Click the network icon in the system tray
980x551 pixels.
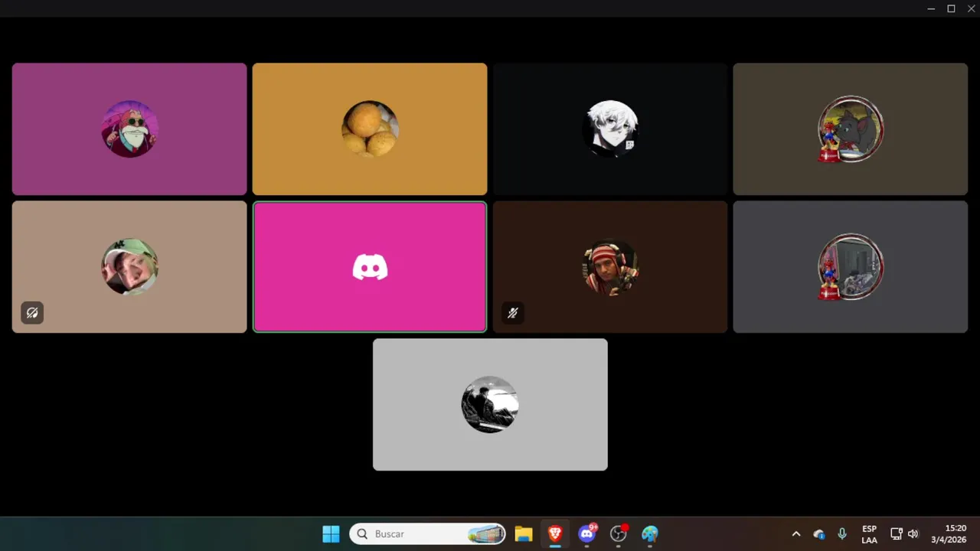897,533
